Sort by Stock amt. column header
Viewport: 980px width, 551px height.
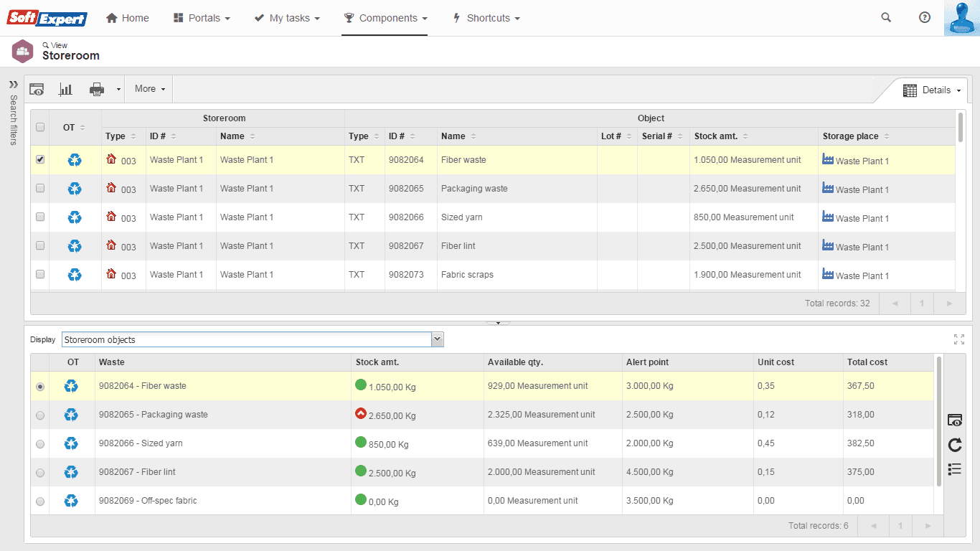[x=716, y=136]
